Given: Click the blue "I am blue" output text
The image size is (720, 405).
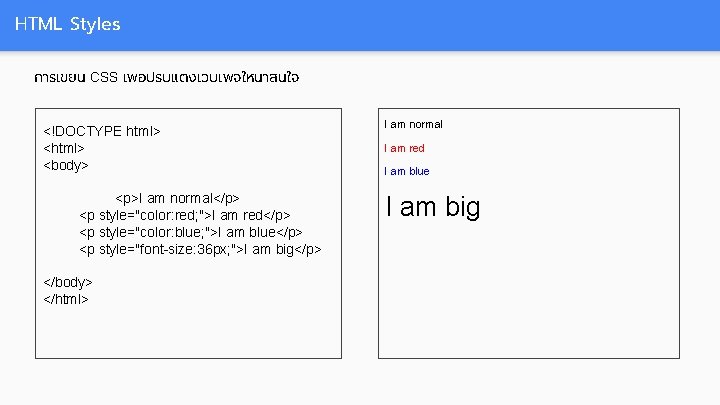Looking at the screenshot, I should tap(406, 171).
